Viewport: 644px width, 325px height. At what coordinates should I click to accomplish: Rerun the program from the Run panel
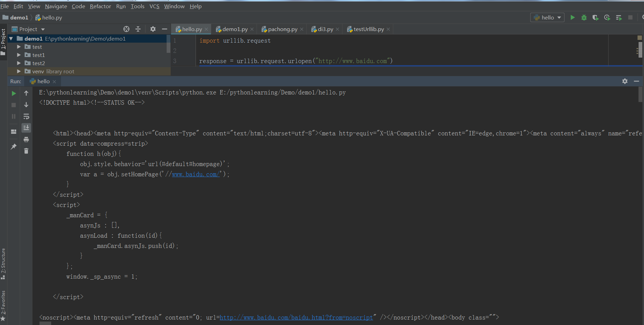pos(14,93)
